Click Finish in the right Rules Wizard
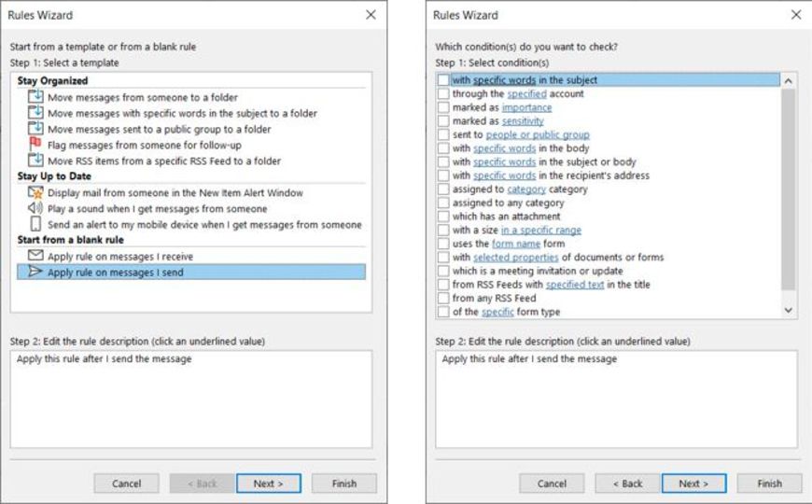This screenshot has width=812, height=504. click(770, 483)
